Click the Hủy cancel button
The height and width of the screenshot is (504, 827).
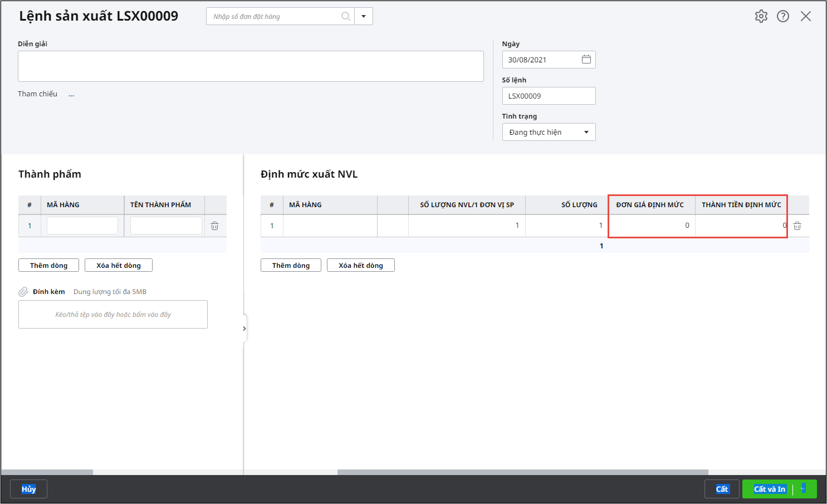click(28, 489)
